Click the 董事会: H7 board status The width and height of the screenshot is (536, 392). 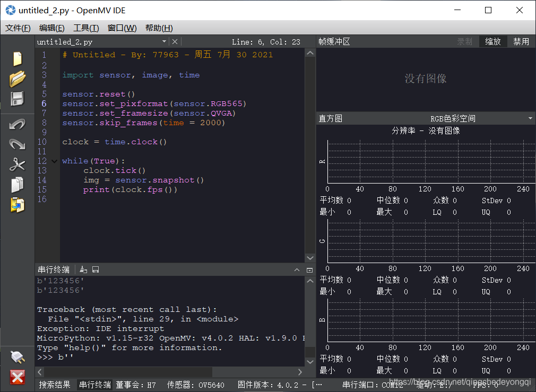click(136, 385)
